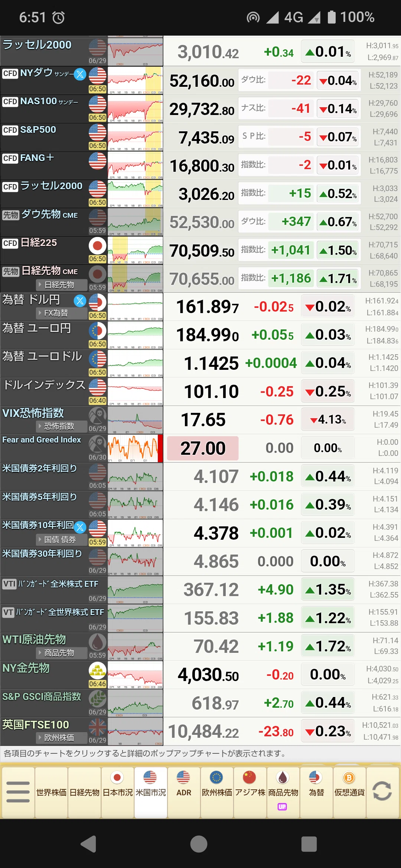Open the ラッセル2000 chart thumbnail in top row

click(x=135, y=51)
